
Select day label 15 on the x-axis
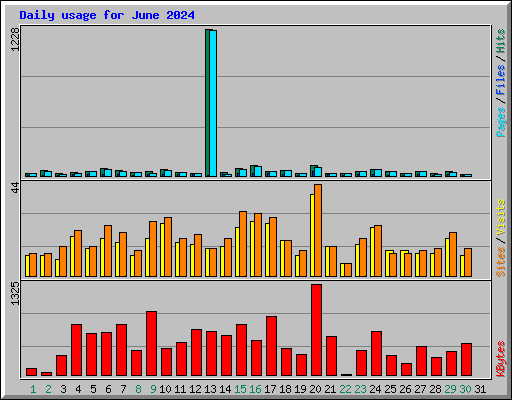point(240,389)
